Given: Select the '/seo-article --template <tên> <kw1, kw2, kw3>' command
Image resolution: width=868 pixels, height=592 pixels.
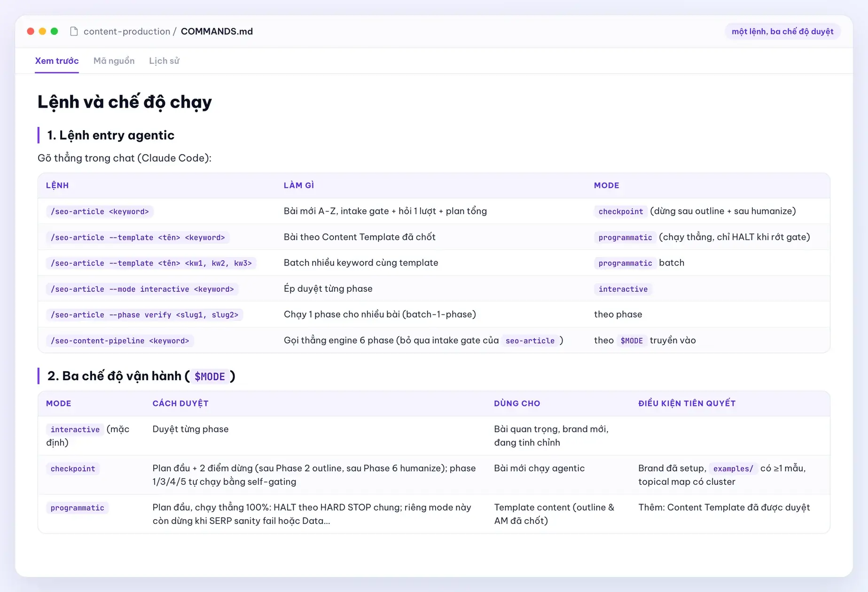Looking at the screenshot, I should click(x=151, y=263).
